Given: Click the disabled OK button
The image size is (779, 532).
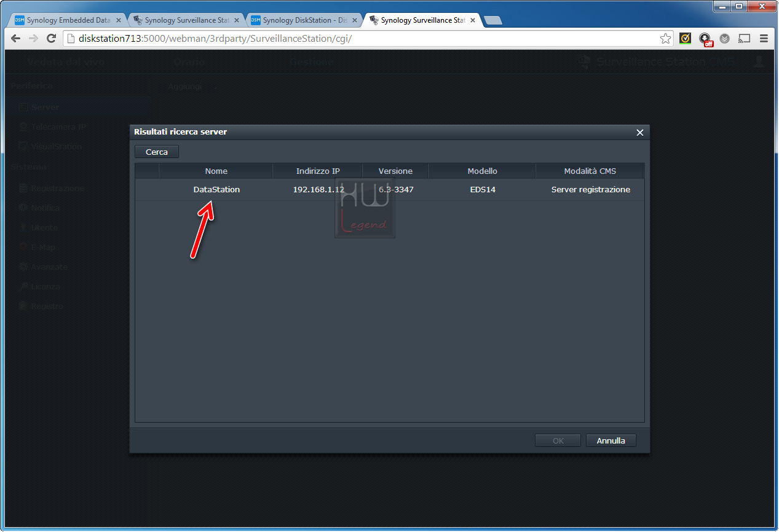Looking at the screenshot, I should 558,440.
